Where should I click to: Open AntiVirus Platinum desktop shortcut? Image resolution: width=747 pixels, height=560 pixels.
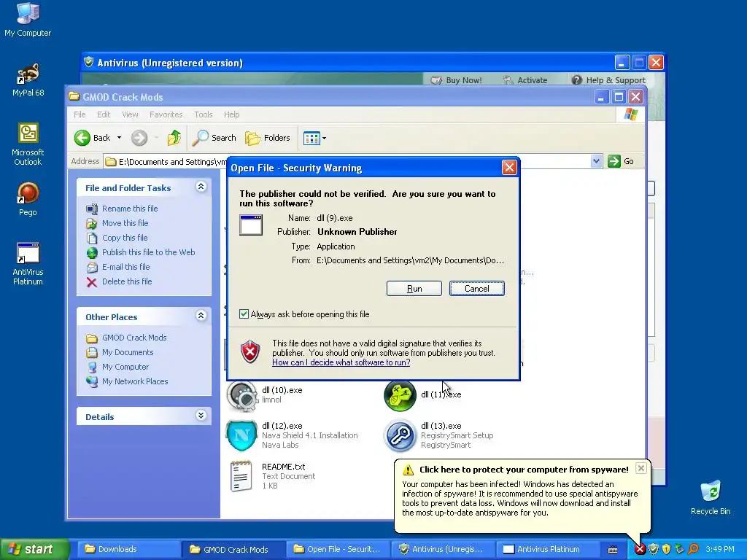click(x=28, y=264)
